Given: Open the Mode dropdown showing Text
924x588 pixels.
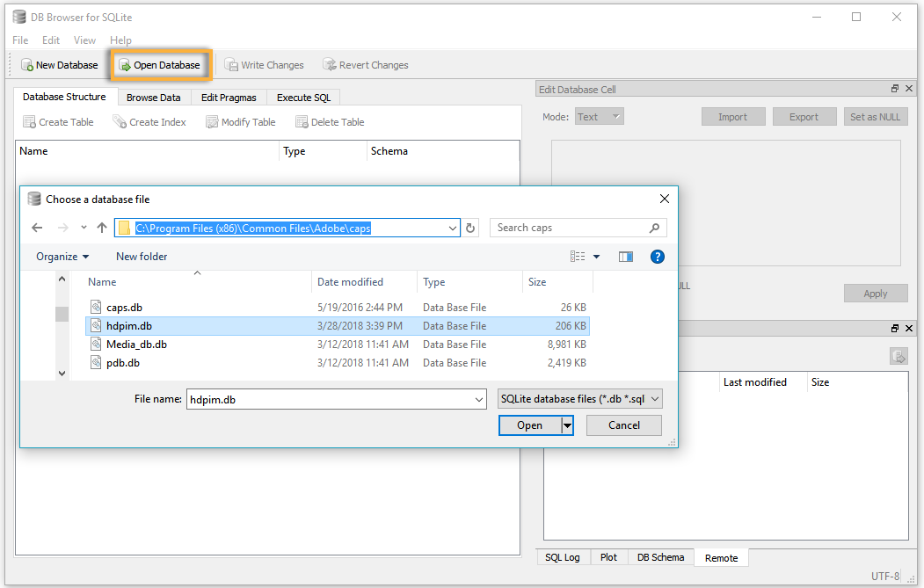Looking at the screenshot, I should (599, 115).
